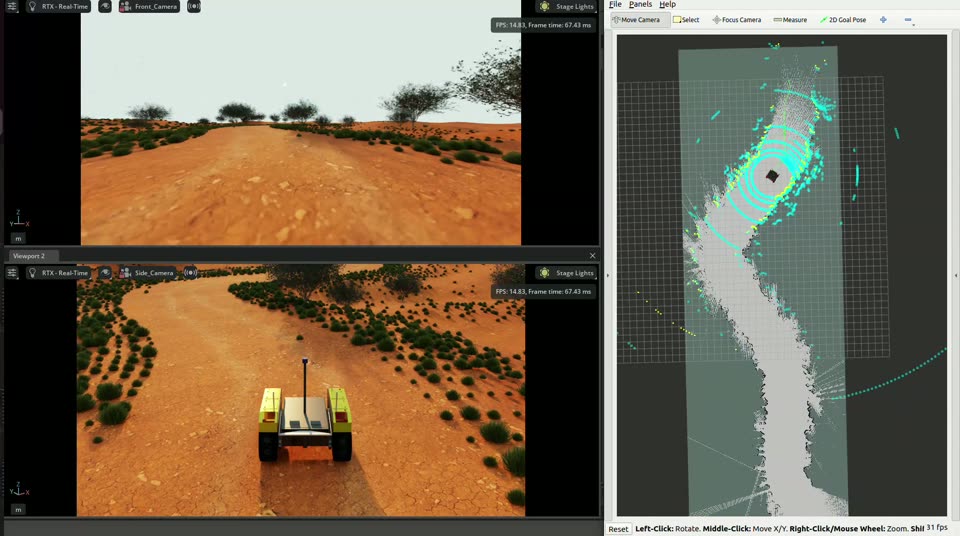Click the robot marker in the RViz map
This screenshot has width=960, height=536.
(x=772, y=176)
